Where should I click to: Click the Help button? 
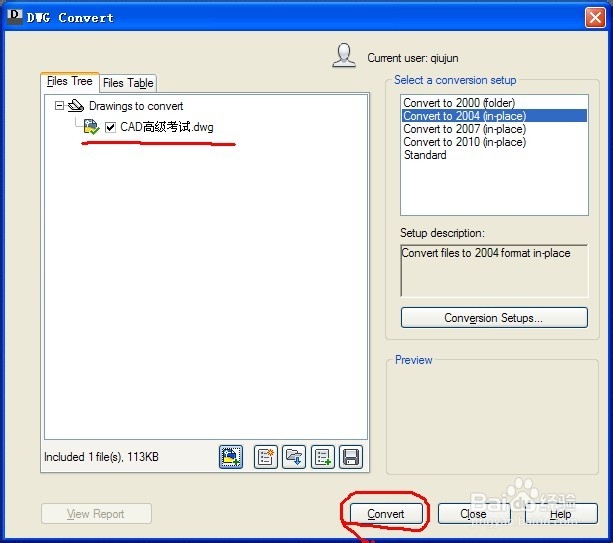pos(561,514)
